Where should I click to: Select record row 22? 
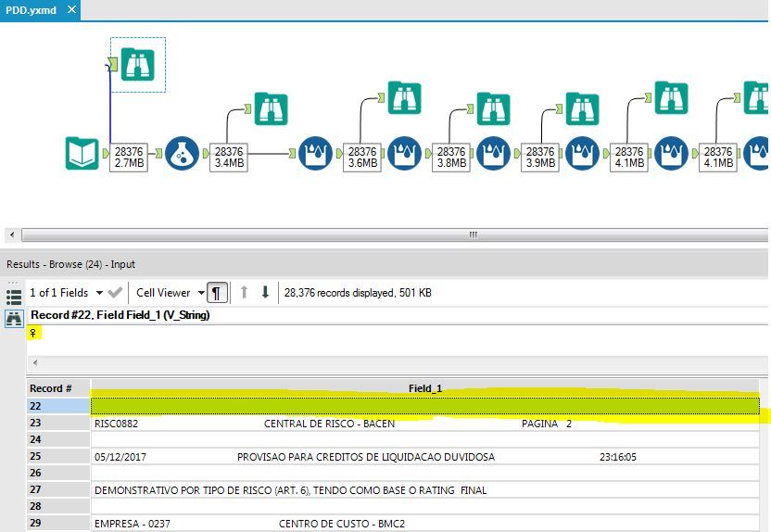(58, 406)
